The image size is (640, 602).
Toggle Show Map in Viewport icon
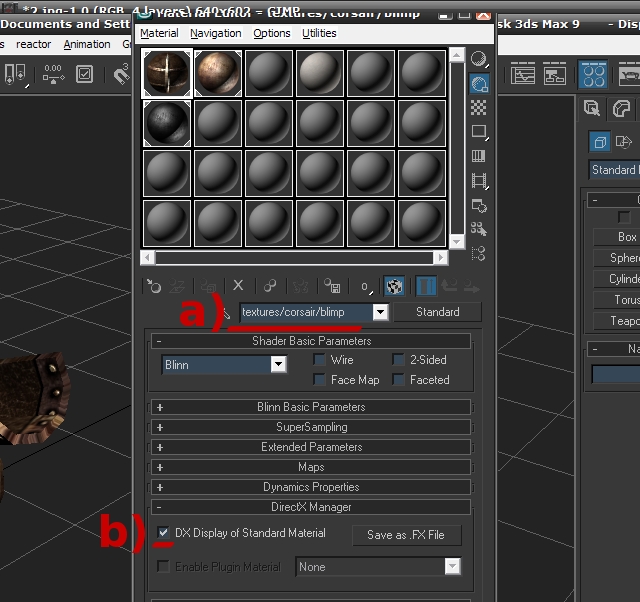tap(394, 286)
